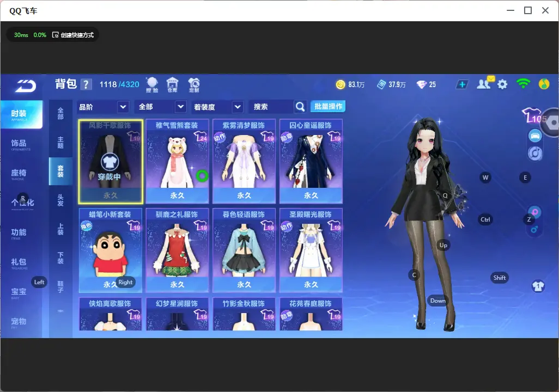
Task: Open the friends icon with mail badge
Action: (485, 83)
